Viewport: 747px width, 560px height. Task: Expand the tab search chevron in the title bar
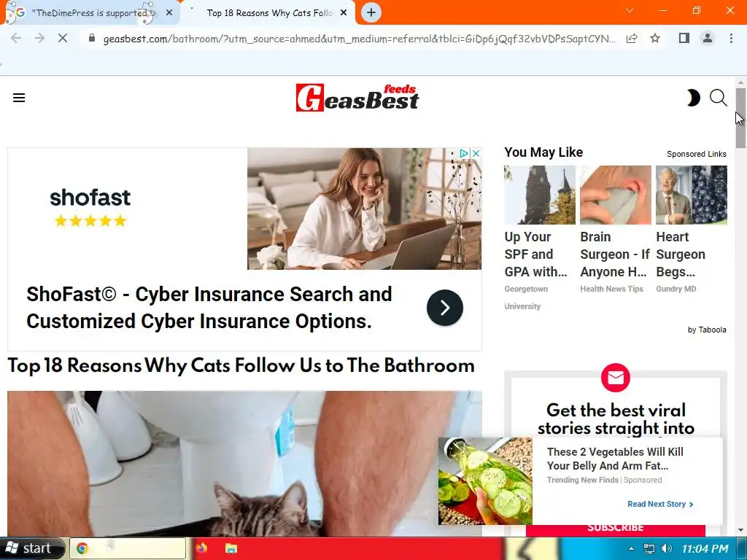(x=630, y=10)
